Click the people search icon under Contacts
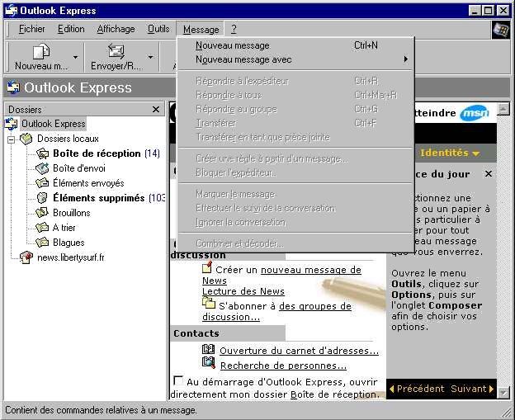Screen dimensions: 515x420 click(x=209, y=362)
